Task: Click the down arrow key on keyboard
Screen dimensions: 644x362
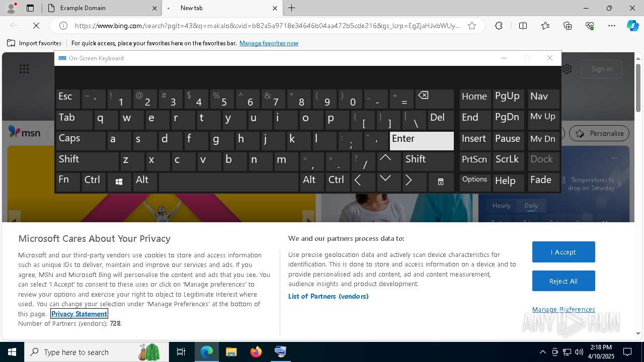Action: tap(389, 182)
